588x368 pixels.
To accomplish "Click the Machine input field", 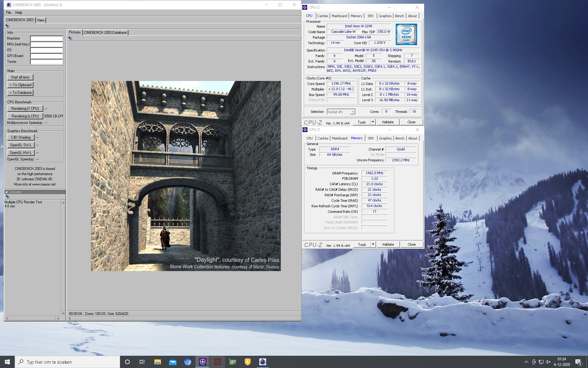I will (x=46, y=38).
